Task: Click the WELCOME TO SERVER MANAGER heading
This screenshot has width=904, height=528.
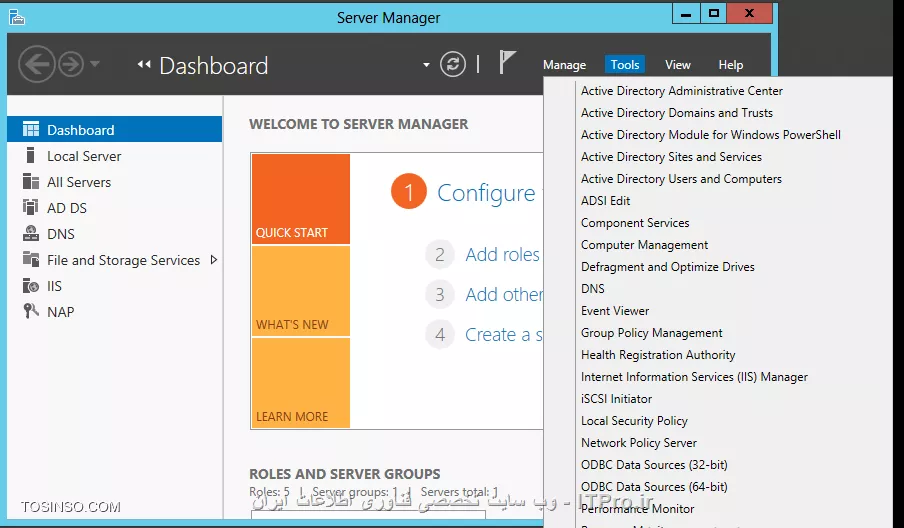Action: pos(359,124)
